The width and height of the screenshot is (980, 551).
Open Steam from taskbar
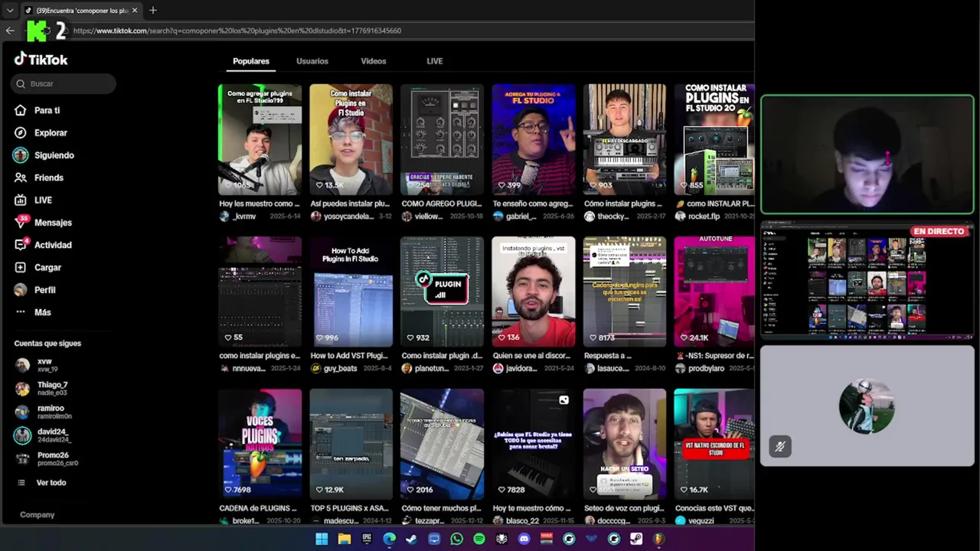[x=411, y=539]
